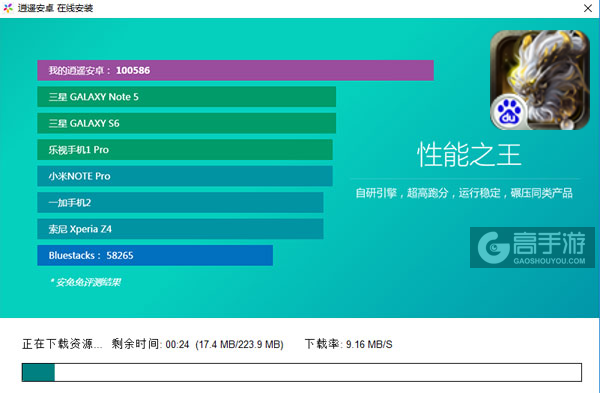Click the 逍遥安卓 logo in the title bar
The height and width of the screenshot is (393, 600).
(x=8, y=8)
